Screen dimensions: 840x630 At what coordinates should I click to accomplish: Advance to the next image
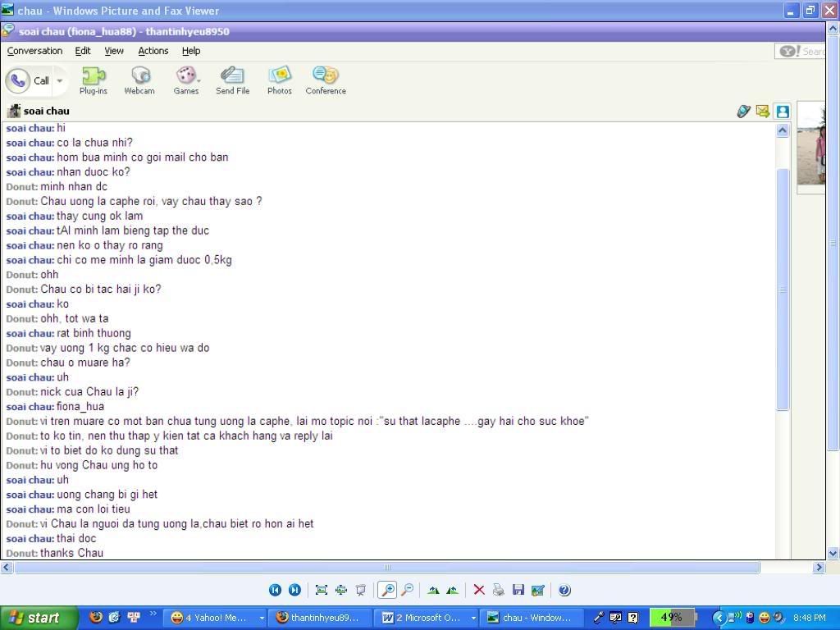point(294,590)
